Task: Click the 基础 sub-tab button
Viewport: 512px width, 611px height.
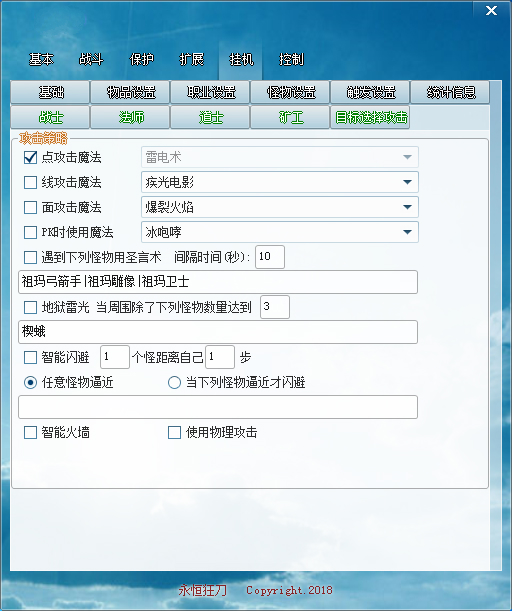Action: 50,92
